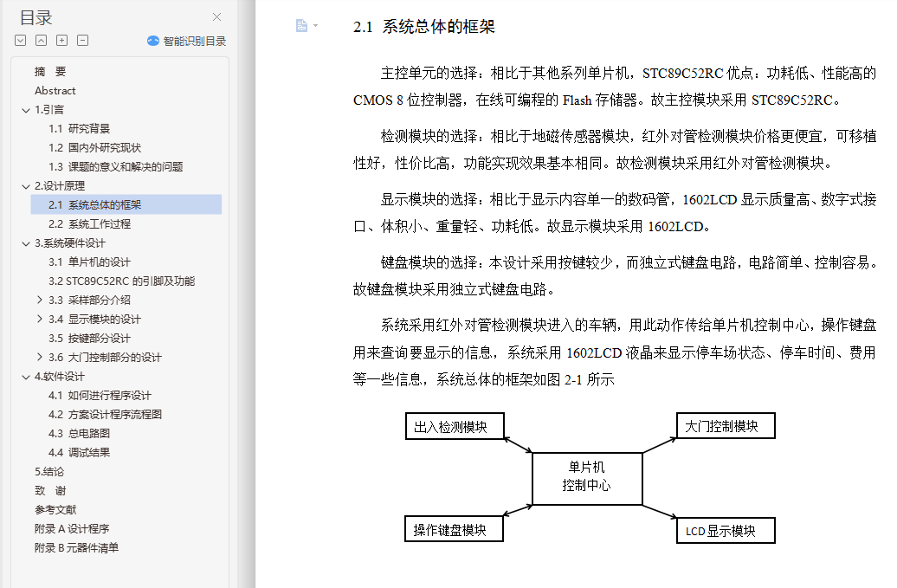
Task: Click the plus box icon to promote level
Action: (x=61, y=41)
